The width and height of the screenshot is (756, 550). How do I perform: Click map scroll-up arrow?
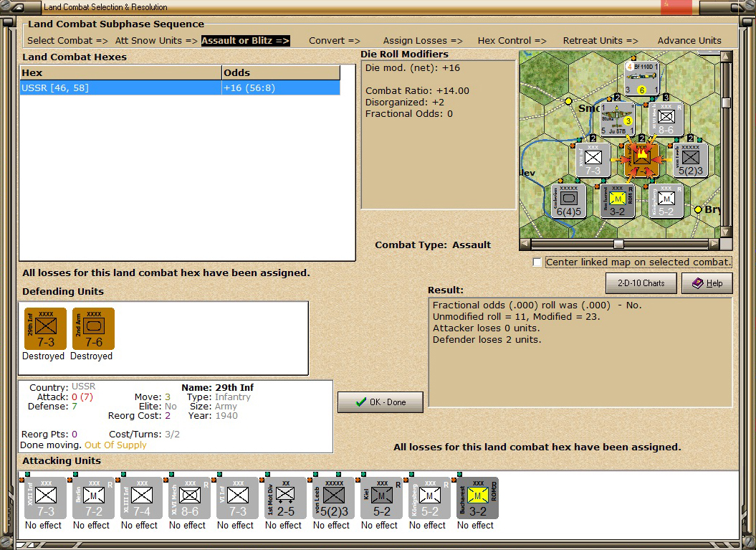click(726, 57)
